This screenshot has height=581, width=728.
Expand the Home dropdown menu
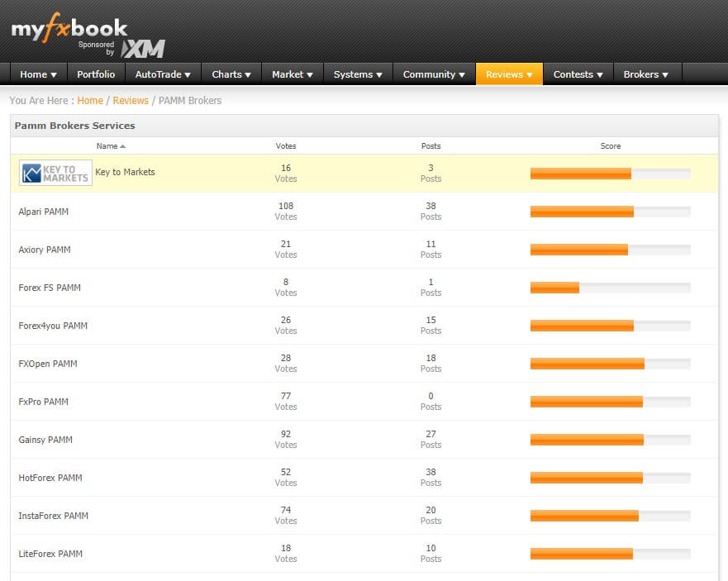[39, 74]
